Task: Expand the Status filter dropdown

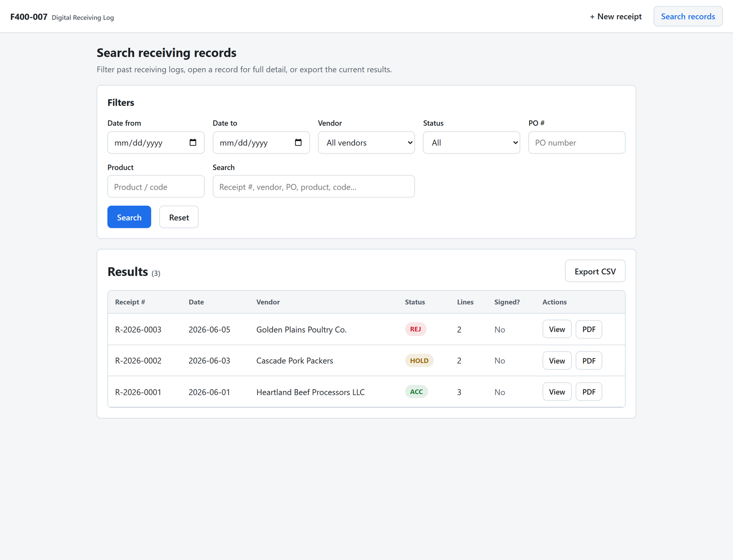Action: point(471,143)
